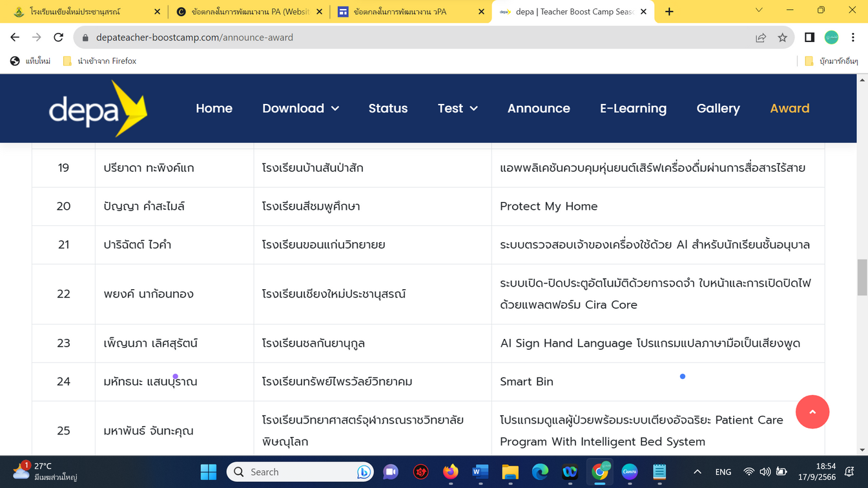Bookmark this page with the star icon
Screen dimensions: 868x488
[782, 37]
